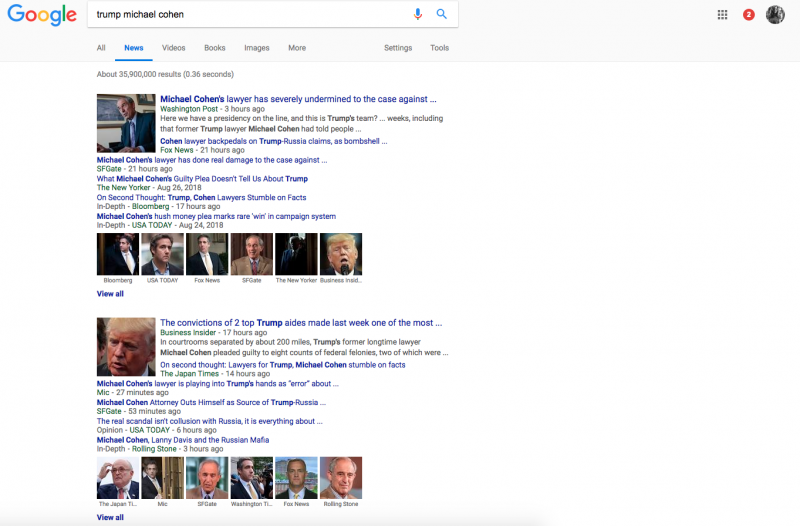This screenshot has height=526, width=800.
Task: Switch to the Videos tab
Action: [x=173, y=48]
